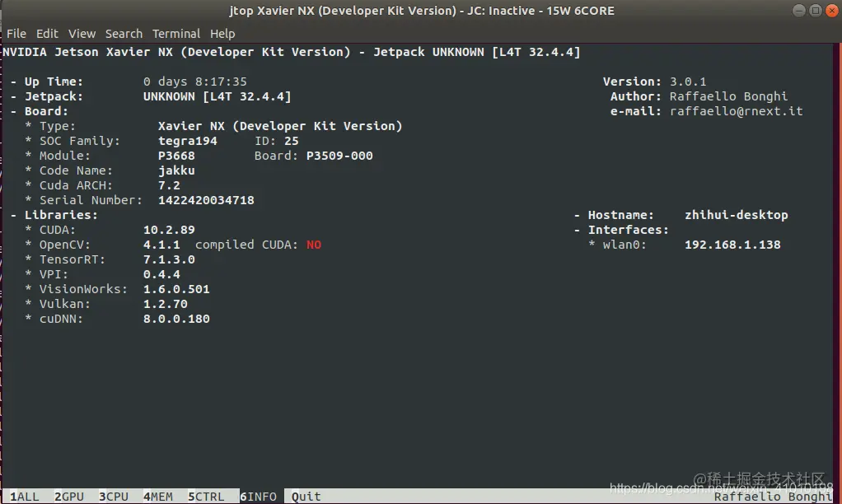Switch to the 5CTRL tab
The width and height of the screenshot is (842, 504).
pyautogui.click(x=206, y=497)
